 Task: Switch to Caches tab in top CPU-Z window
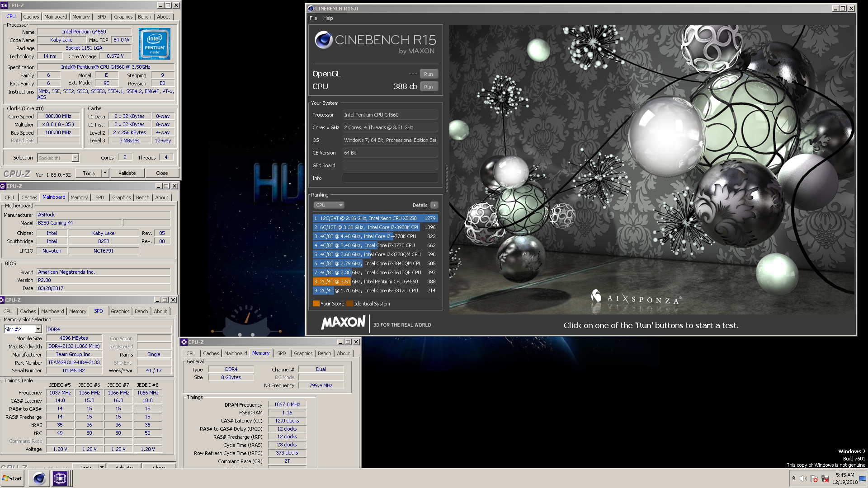coord(31,17)
